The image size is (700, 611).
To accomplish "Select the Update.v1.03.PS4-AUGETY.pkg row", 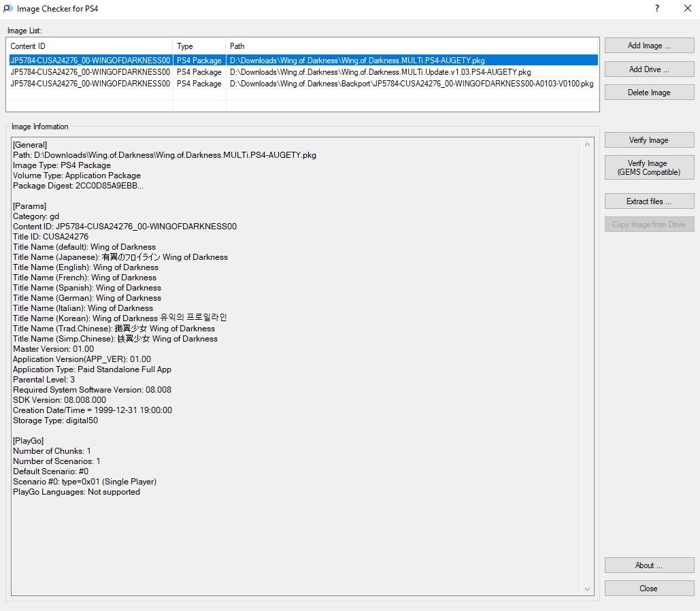I will 303,72.
